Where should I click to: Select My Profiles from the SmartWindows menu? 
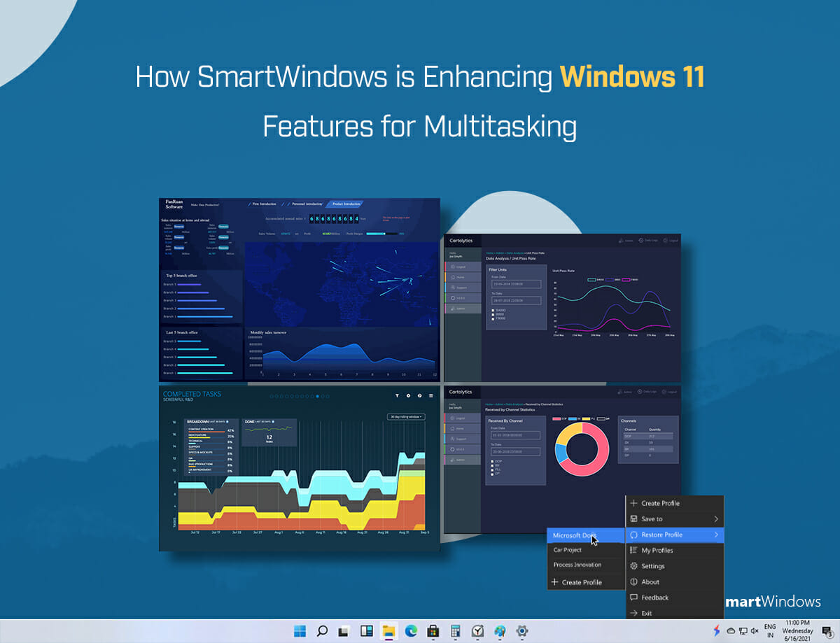point(657,551)
